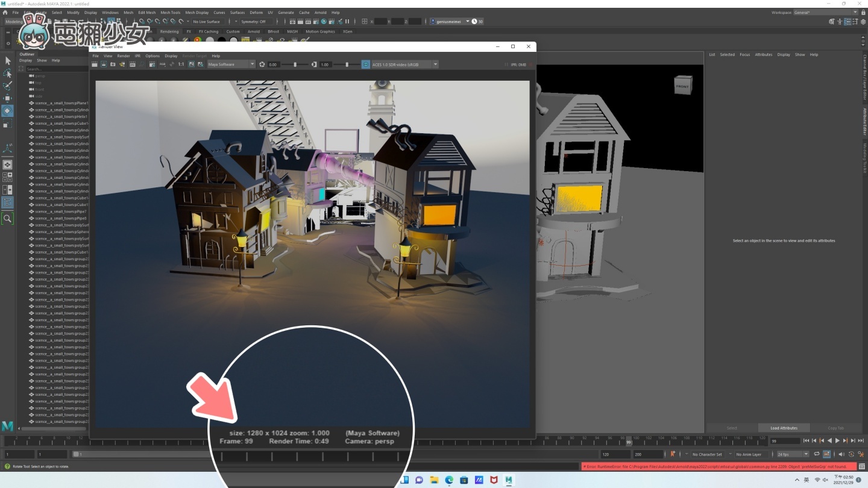
Task: Click the front view cube in viewport
Action: (x=682, y=86)
